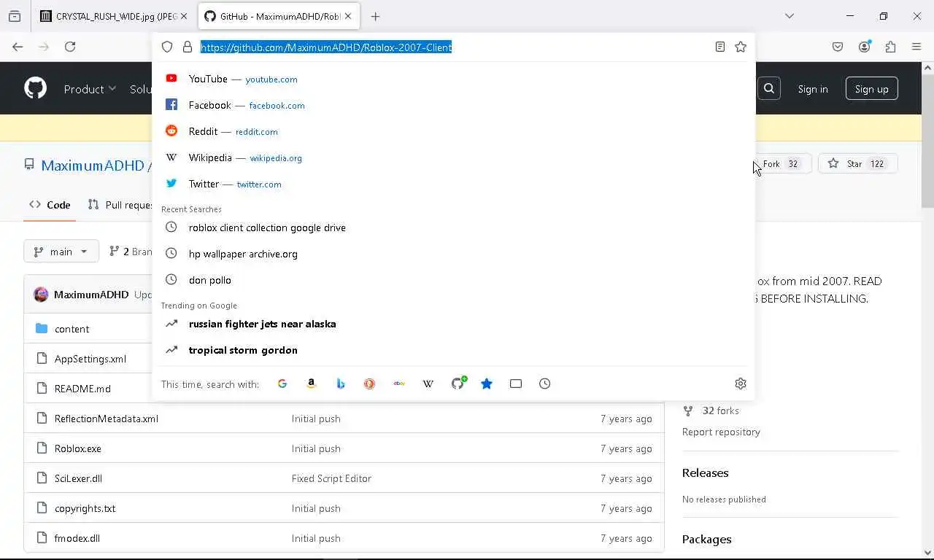
Task: Select trending 'tropical storm gordon'
Action: (x=453, y=350)
